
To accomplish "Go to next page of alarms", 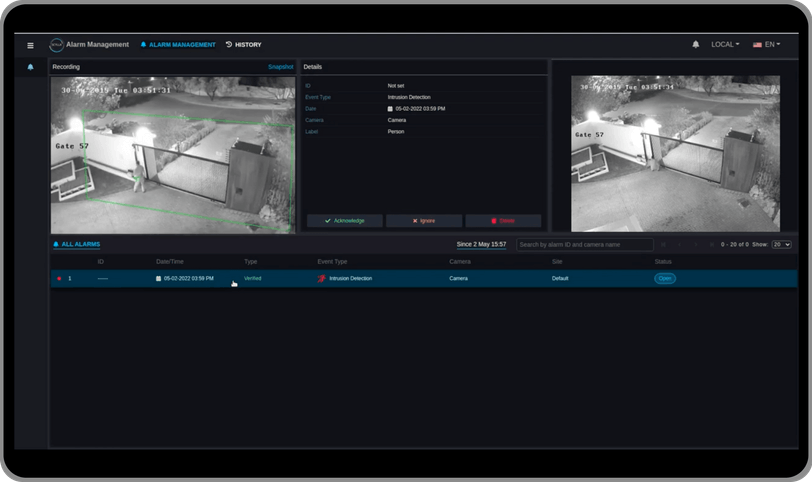I will 695,244.
